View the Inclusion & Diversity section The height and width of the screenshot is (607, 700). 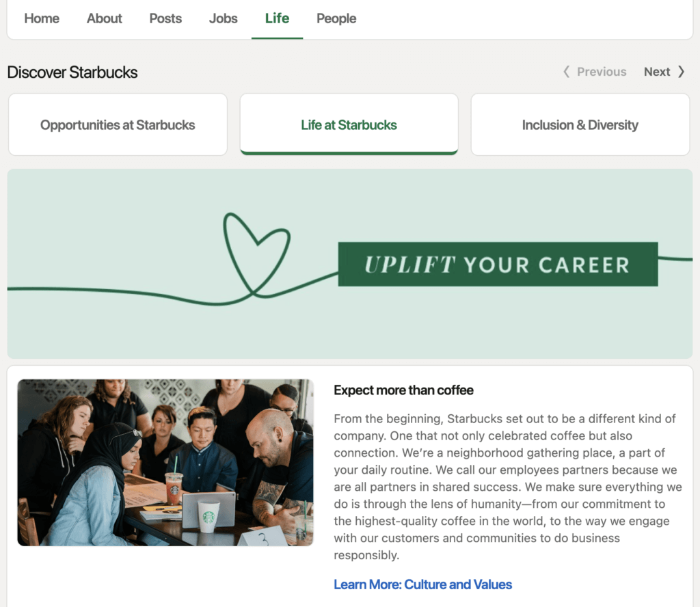pos(580,124)
